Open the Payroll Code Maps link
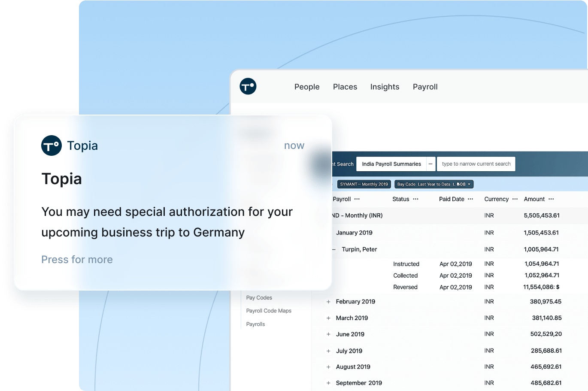 [269, 311]
